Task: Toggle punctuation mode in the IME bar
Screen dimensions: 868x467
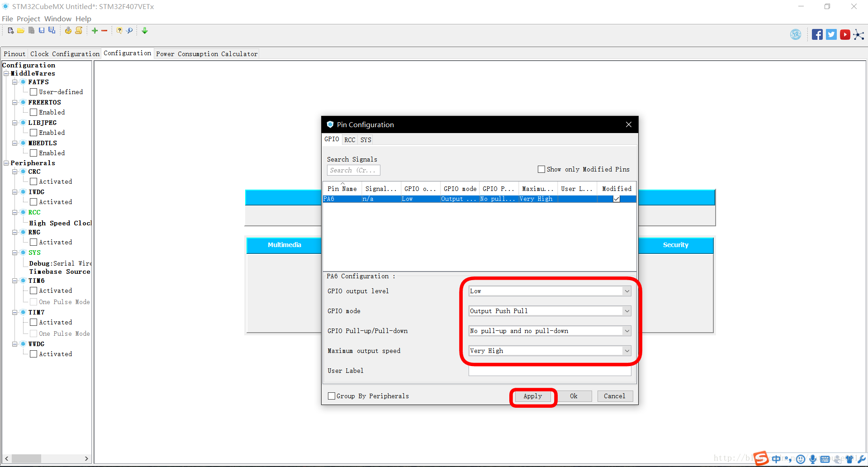Action: (788, 459)
